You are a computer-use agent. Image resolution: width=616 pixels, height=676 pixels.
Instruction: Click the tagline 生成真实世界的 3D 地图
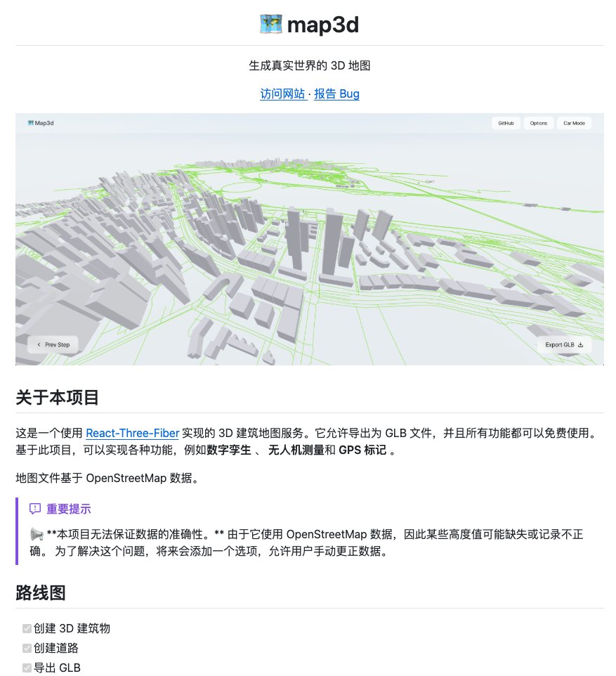tap(310, 65)
